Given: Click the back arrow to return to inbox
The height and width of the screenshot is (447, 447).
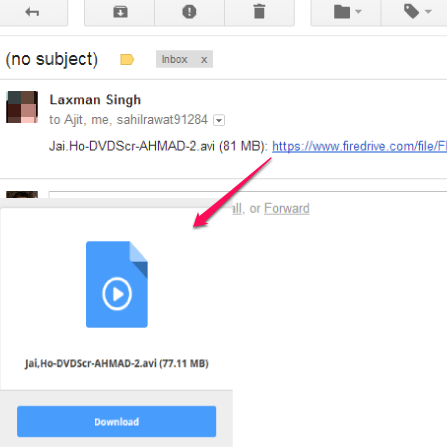Looking at the screenshot, I should (x=32, y=12).
